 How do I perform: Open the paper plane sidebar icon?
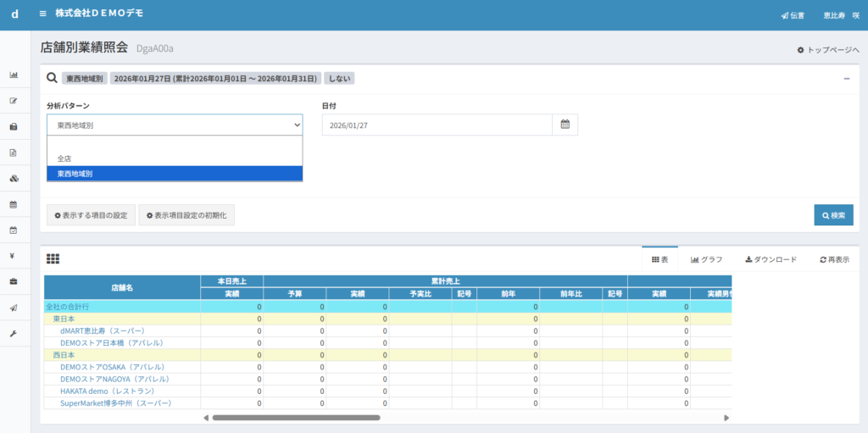point(14,307)
